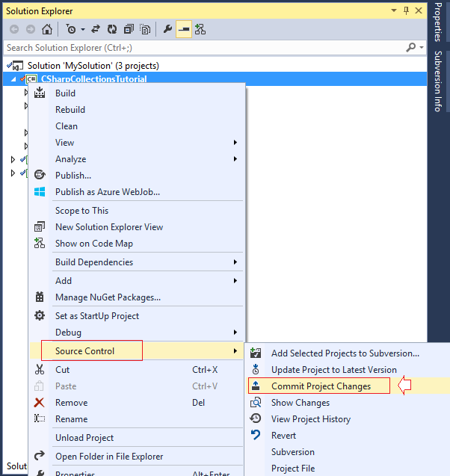Choose Build from the context menu
The width and height of the screenshot is (450, 476).
tap(138, 93)
